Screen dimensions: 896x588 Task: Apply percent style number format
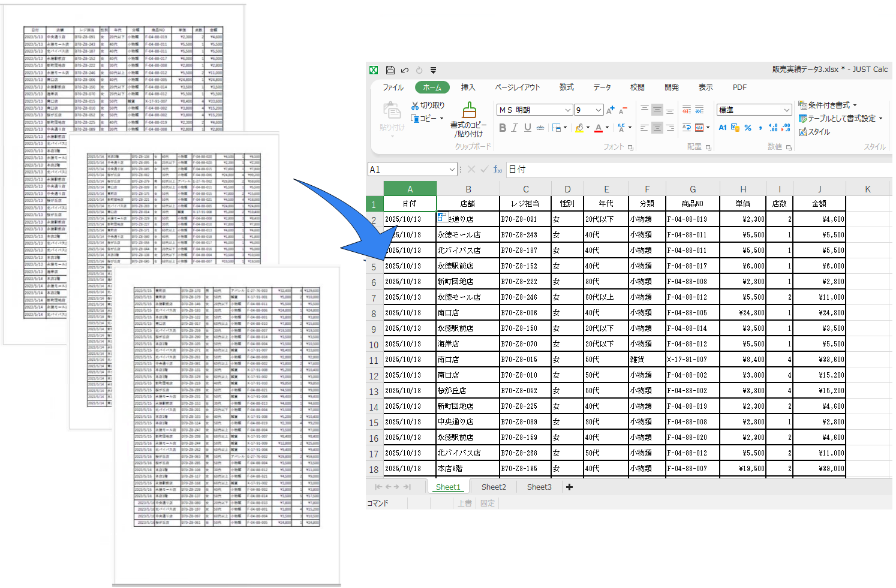click(x=748, y=128)
